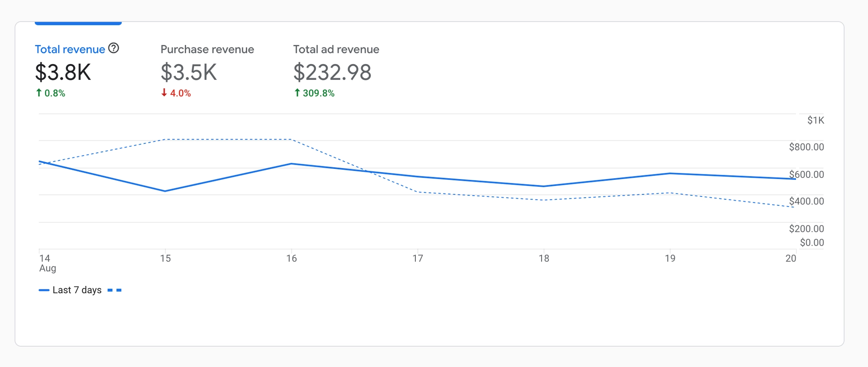Switch to the Purchase revenue tab
Screen dimensions: 868x367
click(207, 50)
